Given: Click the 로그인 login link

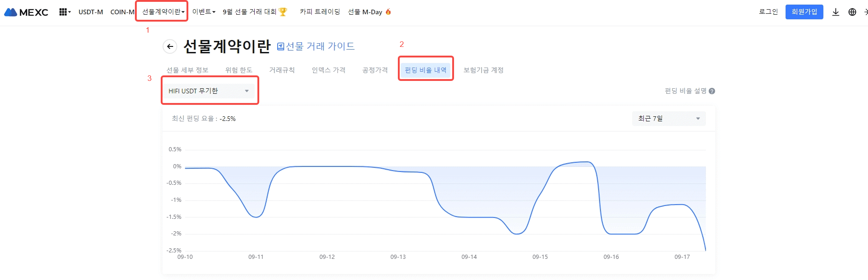Looking at the screenshot, I should point(768,12).
